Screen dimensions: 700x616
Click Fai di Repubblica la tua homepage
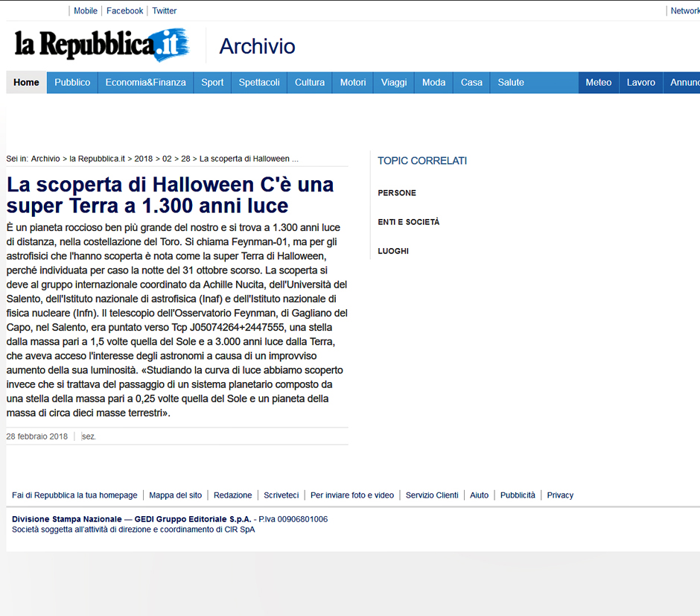74,495
